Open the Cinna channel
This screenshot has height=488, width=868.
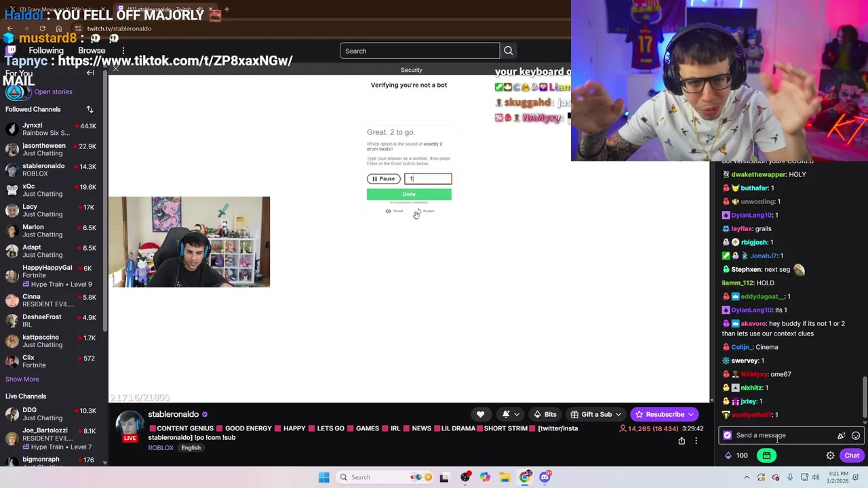coord(52,300)
